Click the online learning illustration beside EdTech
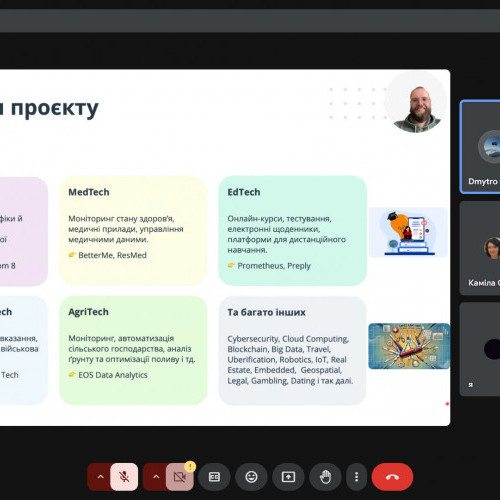This screenshot has width=500, height=500. pos(408,232)
